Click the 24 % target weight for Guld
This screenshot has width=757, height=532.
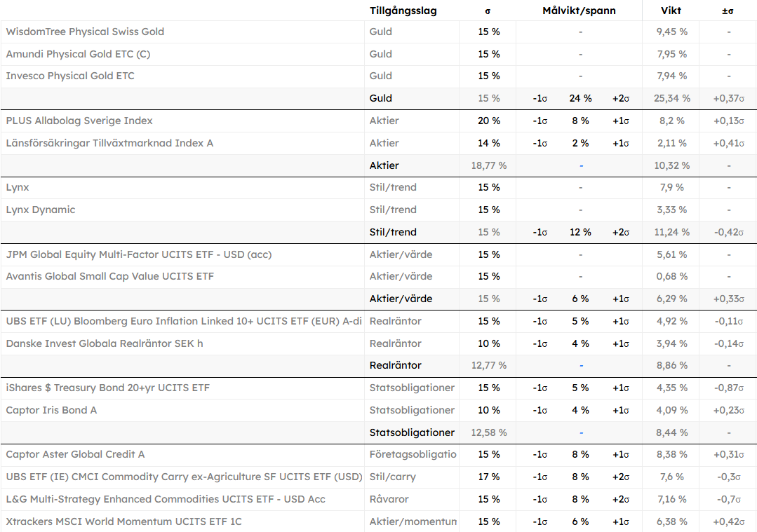pos(581,98)
